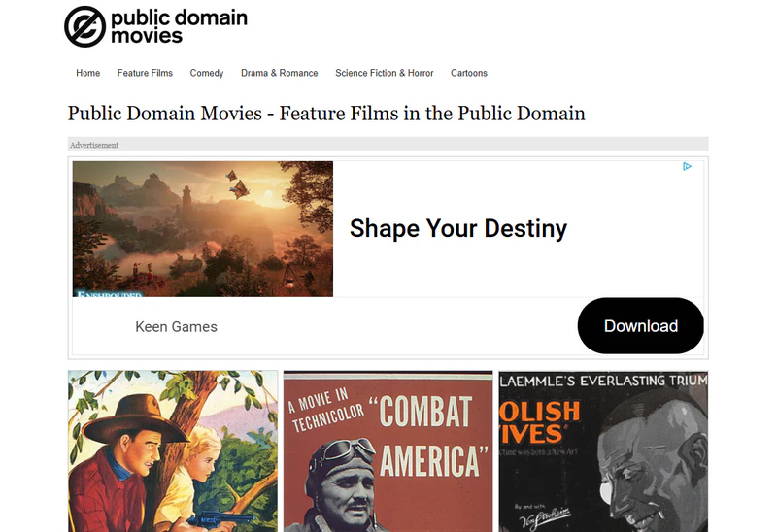Click the Public Domain Movies logo icon

[84, 27]
